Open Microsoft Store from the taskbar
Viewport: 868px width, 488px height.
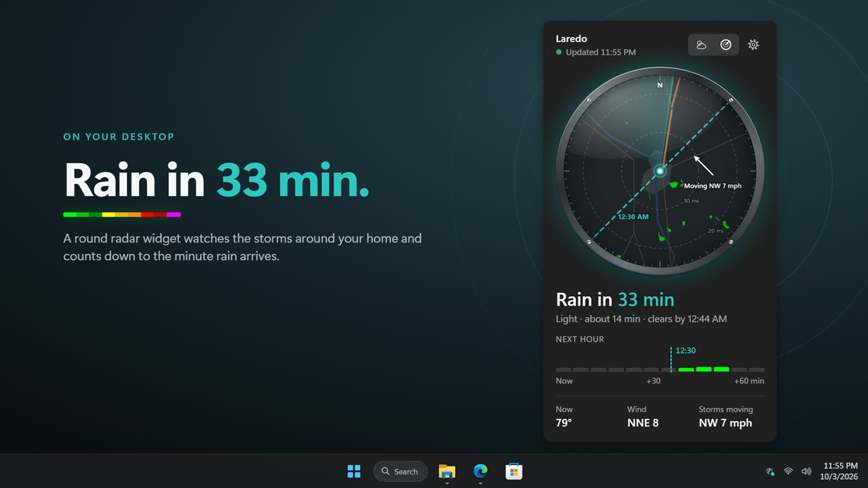click(513, 471)
